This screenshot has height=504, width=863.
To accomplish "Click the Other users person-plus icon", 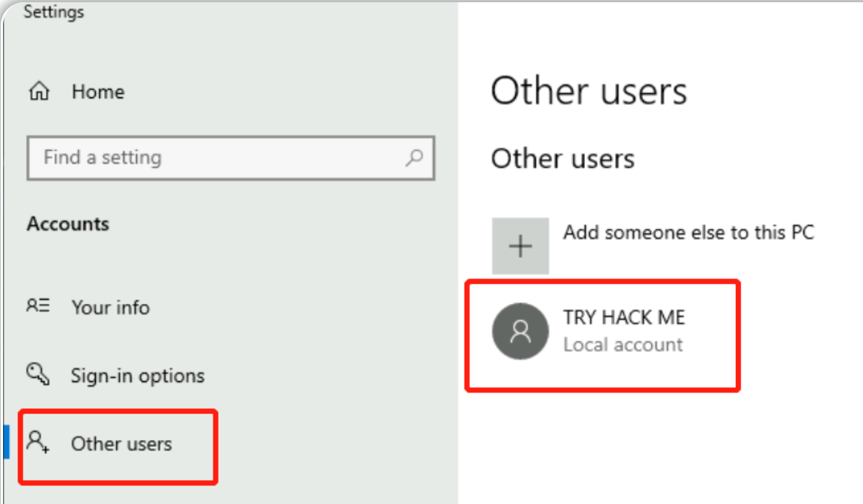I will coord(38,442).
